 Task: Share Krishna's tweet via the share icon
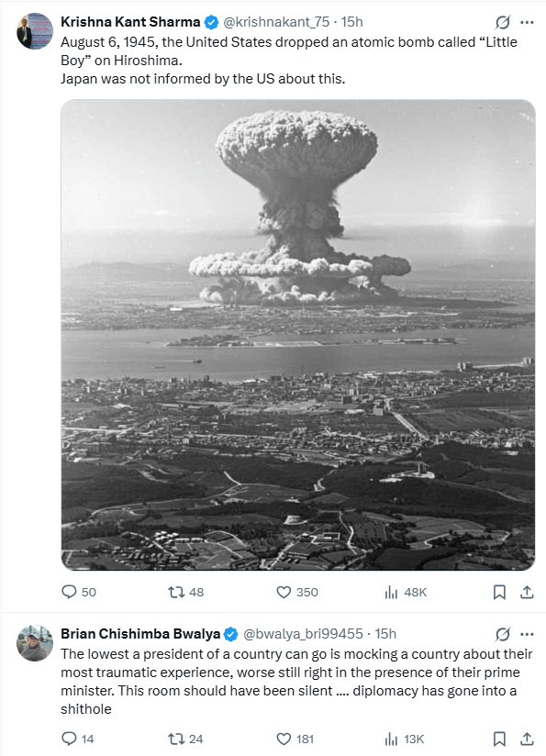527,592
